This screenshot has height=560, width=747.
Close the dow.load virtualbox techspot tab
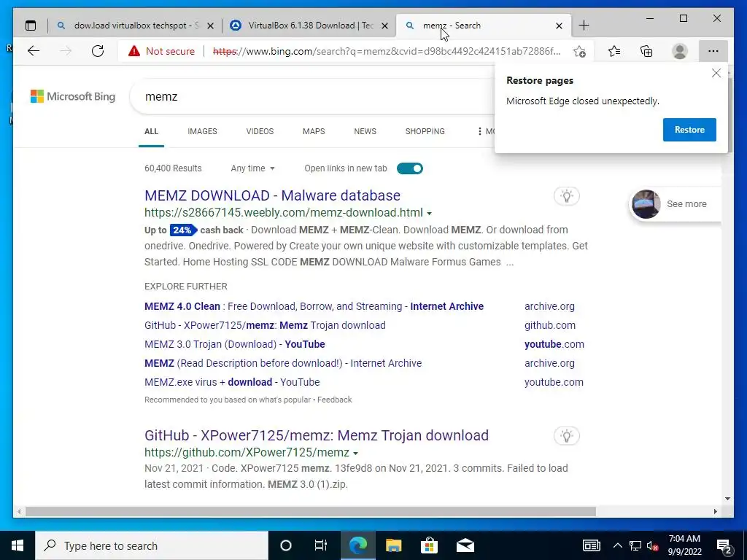pyautogui.click(x=210, y=26)
